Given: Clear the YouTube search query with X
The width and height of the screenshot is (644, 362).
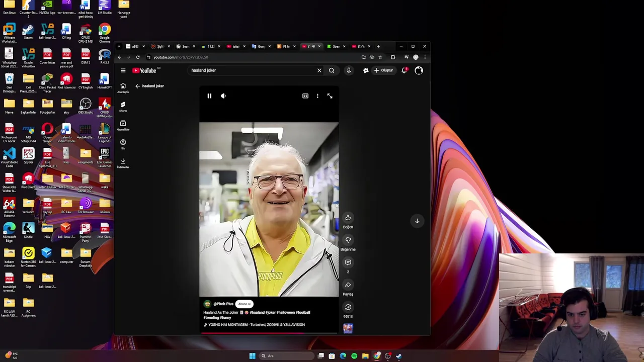Looking at the screenshot, I should click(319, 70).
